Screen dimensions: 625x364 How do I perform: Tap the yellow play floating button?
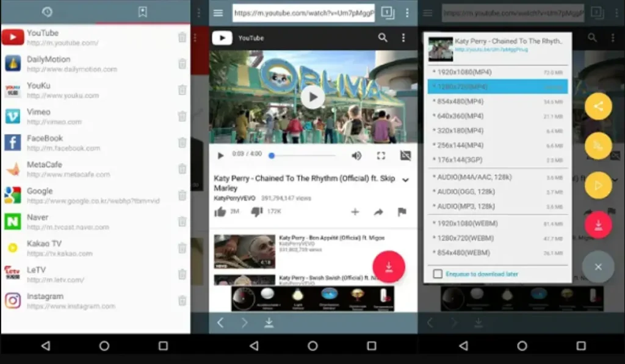click(x=598, y=185)
